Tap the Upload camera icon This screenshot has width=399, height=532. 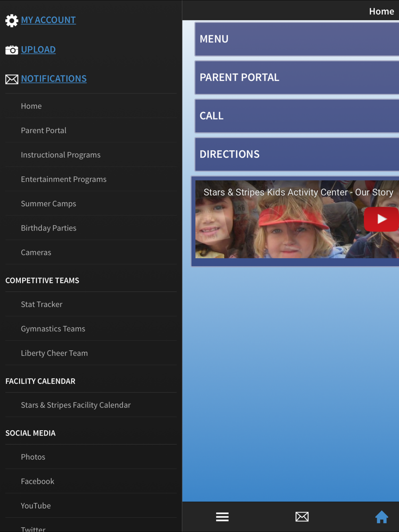click(12, 50)
